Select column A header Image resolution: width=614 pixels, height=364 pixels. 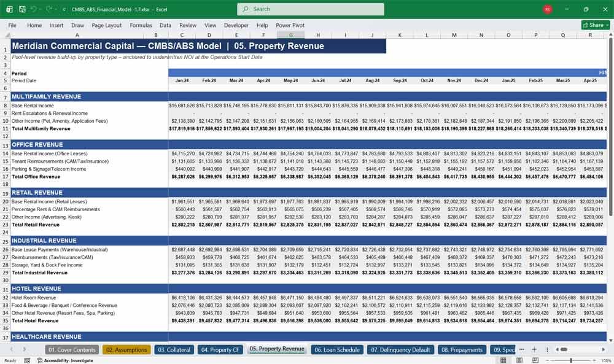tap(77, 35)
